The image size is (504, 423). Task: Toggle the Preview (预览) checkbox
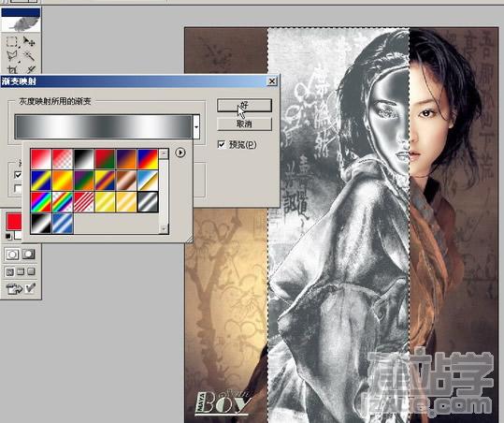[x=222, y=144]
